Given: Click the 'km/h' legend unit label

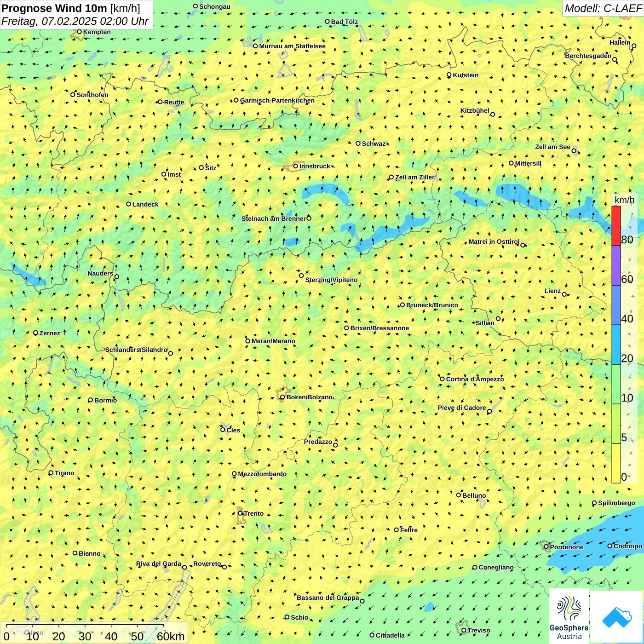Looking at the screenshot, I should (x=625, y=200).
